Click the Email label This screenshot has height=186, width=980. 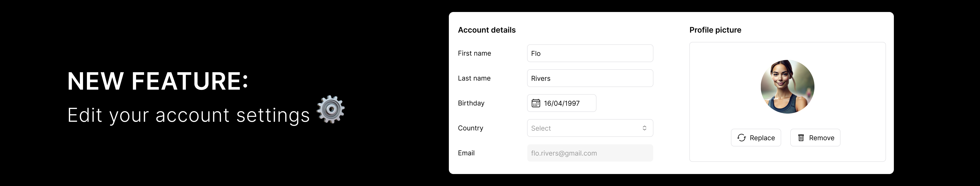(466, 153)
